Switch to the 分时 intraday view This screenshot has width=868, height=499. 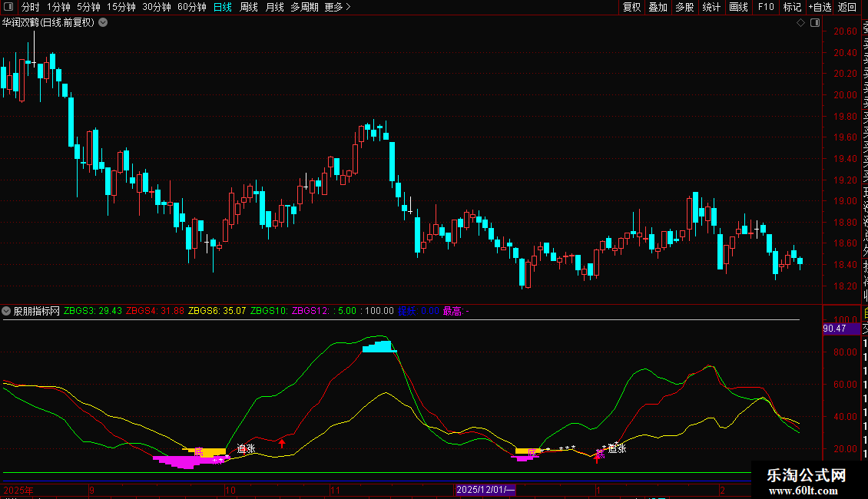(x=30, y=7)
